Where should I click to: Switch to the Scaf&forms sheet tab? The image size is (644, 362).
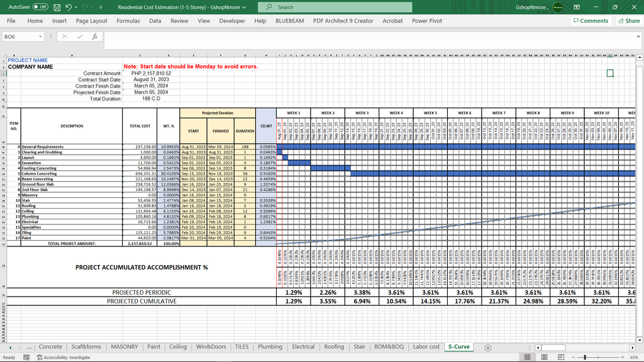[86, 347]
